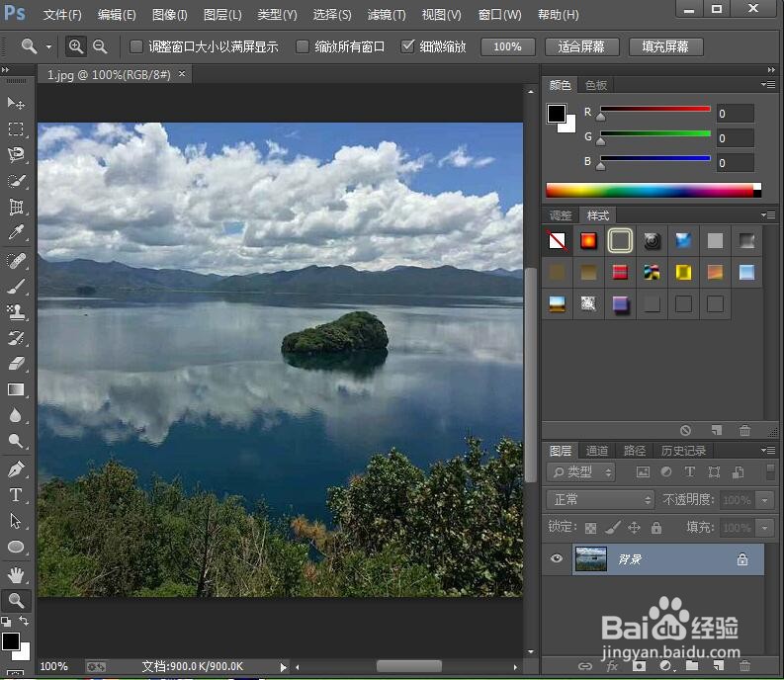
Task: Select the Hand tool
Action: click(16, 575)
